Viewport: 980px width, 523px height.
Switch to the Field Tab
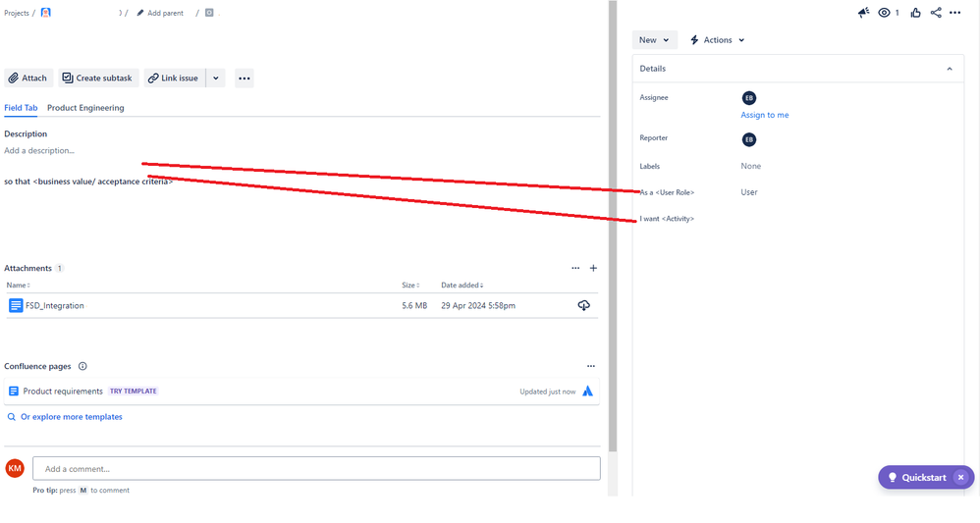(21, 108)
